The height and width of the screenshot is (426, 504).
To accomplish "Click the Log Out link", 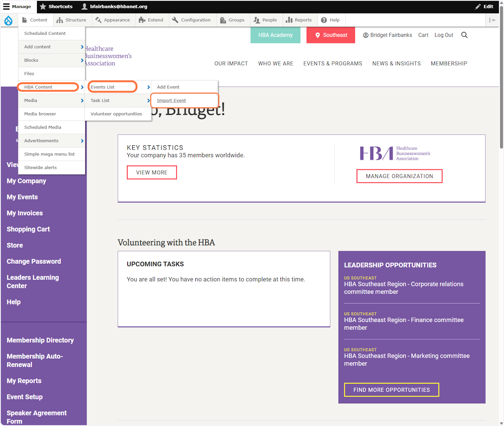I will tap(444, 35).
